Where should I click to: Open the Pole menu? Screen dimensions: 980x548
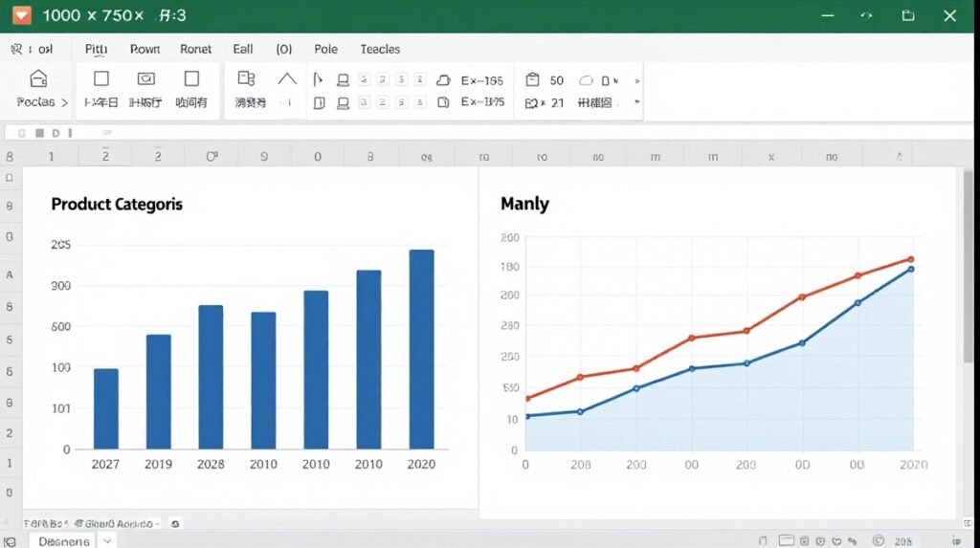(325, 50)
